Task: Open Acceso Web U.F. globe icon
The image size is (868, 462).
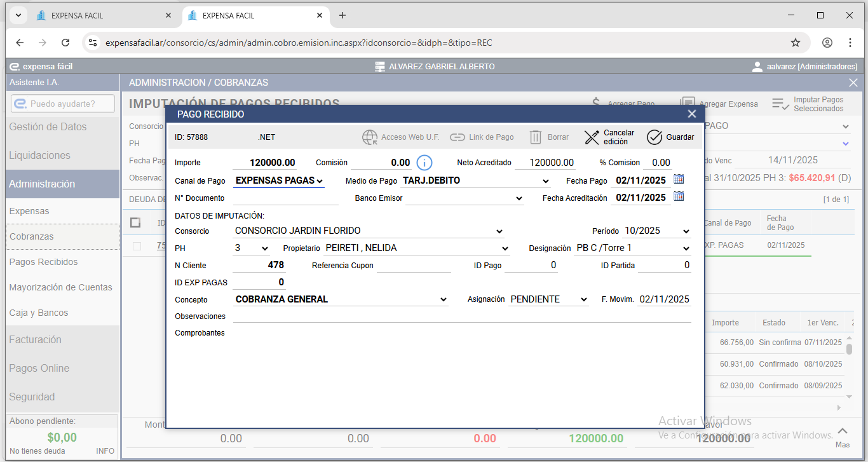Action: (x=370, y=137)
